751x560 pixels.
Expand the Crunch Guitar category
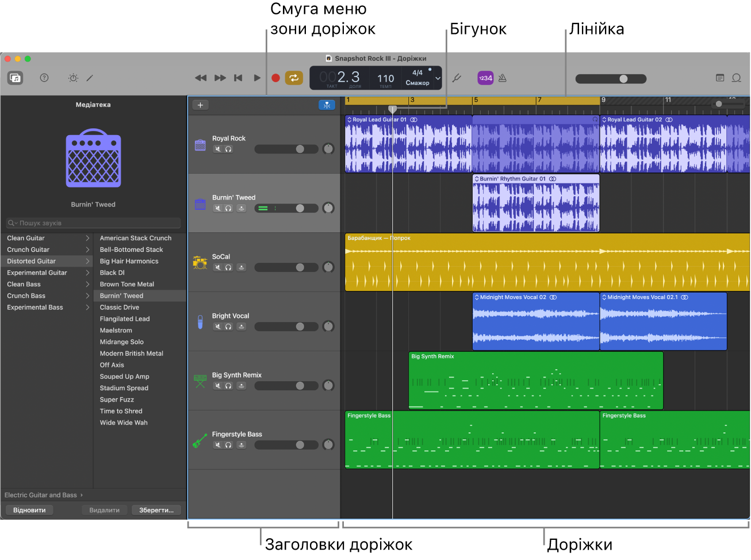click(x=87, y=250)
